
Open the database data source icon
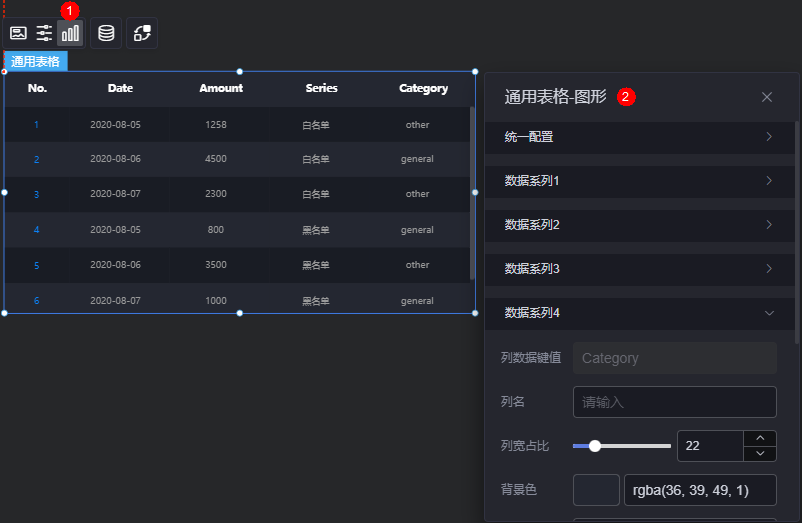106,33
